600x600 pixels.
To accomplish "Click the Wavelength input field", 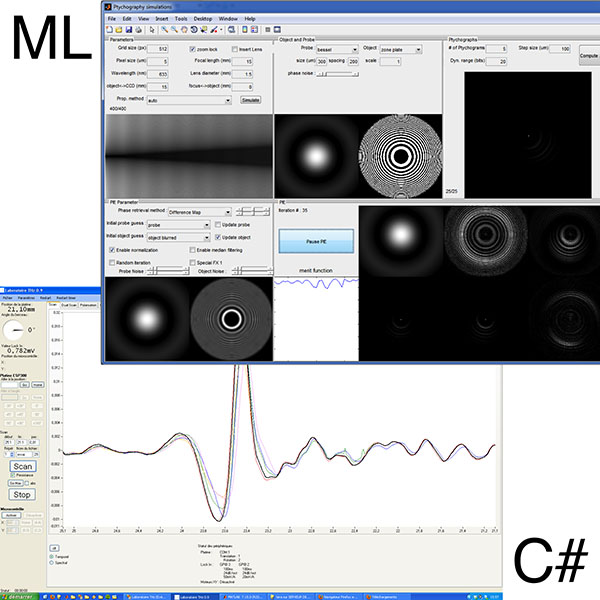I will pyautogui.click(x=158, y=74).
